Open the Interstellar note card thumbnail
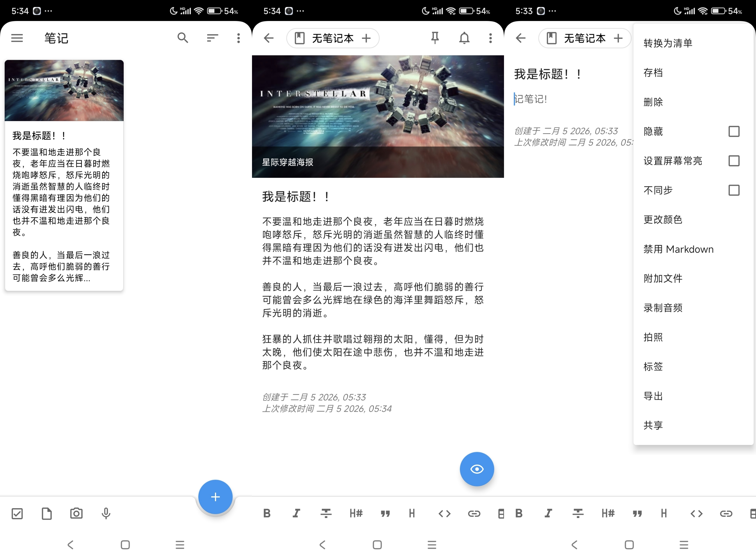Screen dimensions: 756x560 click(64, 91)
